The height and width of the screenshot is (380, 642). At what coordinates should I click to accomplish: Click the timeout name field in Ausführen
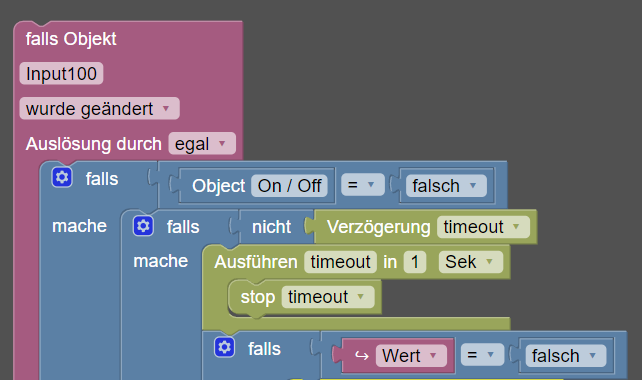click(x=340, y=262)
